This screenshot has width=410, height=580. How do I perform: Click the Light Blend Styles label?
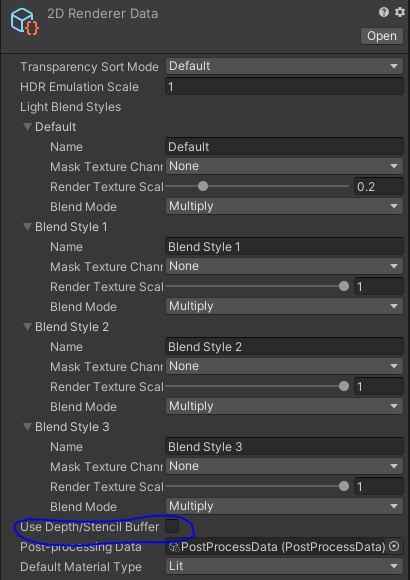pos(71,107)
